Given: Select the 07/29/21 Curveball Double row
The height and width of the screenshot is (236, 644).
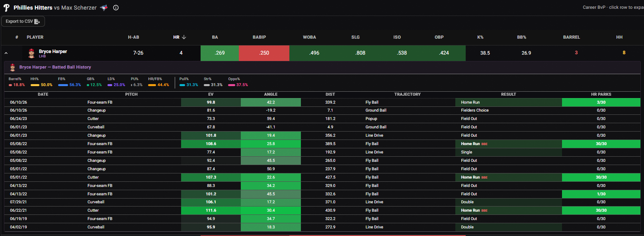Looking at the screenshot, I should click(x=322, y=202).
